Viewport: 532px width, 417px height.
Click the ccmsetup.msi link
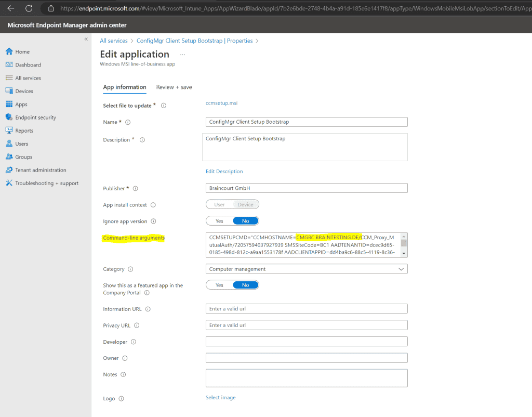coord(221,103)
